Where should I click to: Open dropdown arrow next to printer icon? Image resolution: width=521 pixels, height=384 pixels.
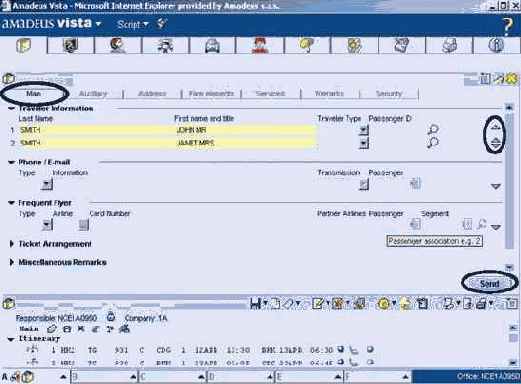pos(491,303)
